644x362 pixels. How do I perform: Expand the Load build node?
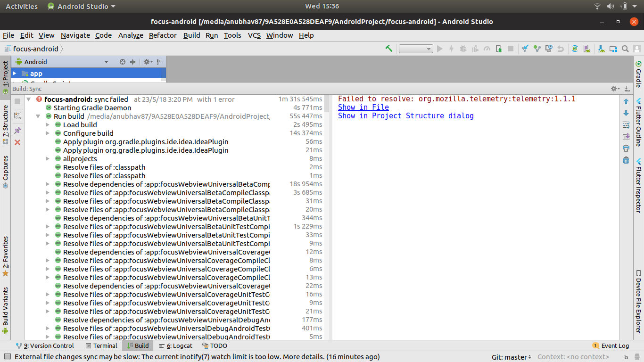(x=47, y=124)
